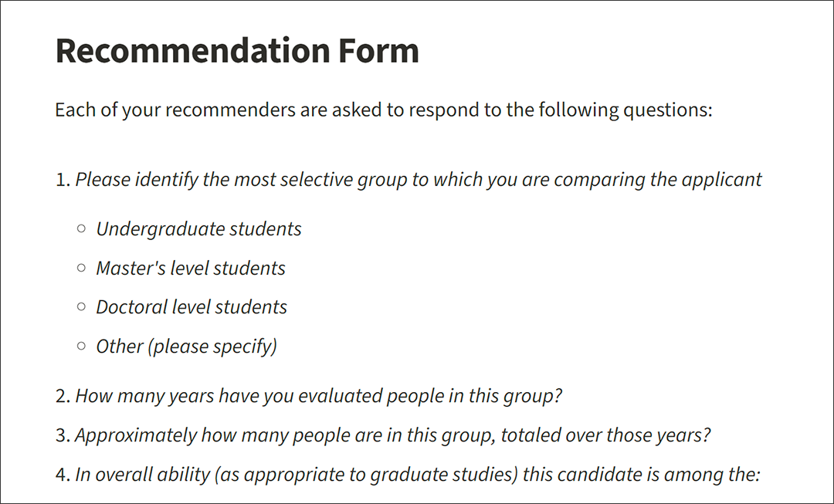Click the intro sentence about recommenders
834x504 pixels.
pos(384,110)
